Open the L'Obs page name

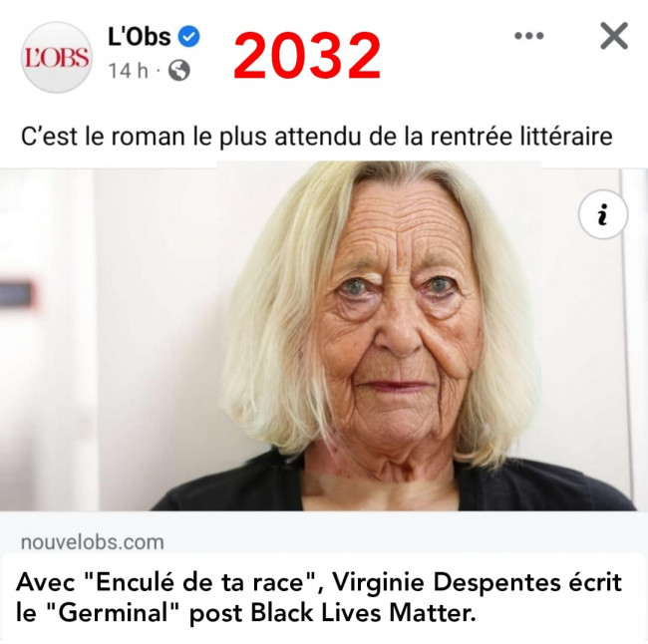(140, 36)
